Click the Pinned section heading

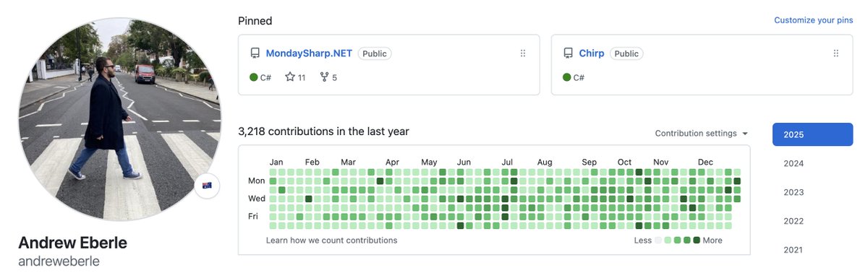point(255,21)
